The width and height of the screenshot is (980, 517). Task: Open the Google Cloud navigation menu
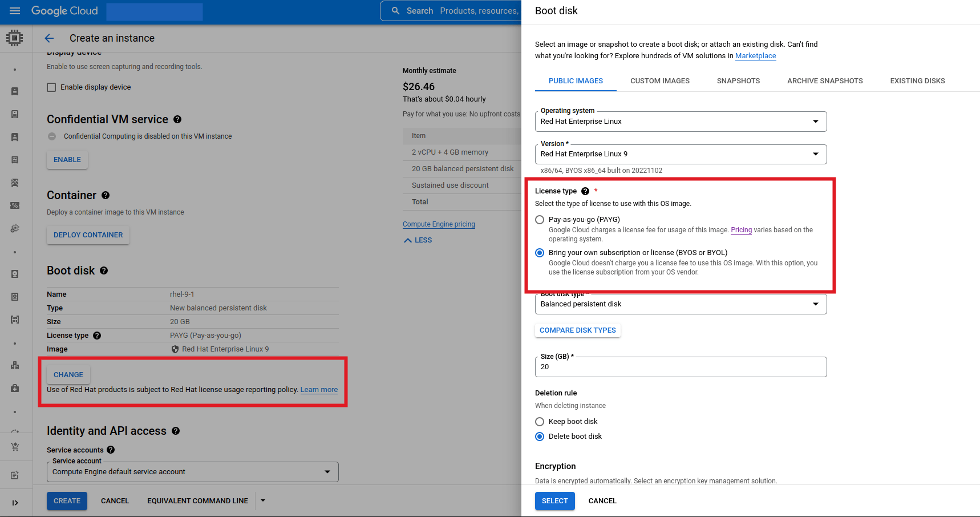pyautogui.click(x=15, y=11)
